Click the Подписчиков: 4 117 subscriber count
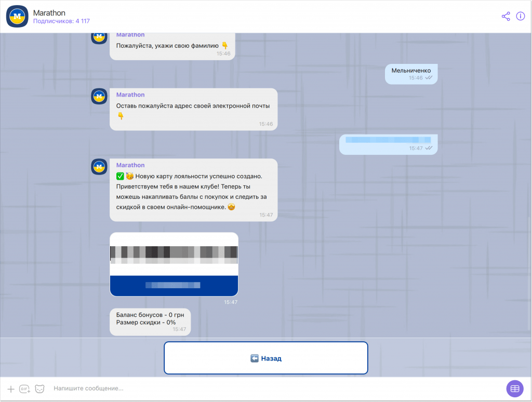The width and height of the screenshot is (532, 402). [x=61, y=21]
